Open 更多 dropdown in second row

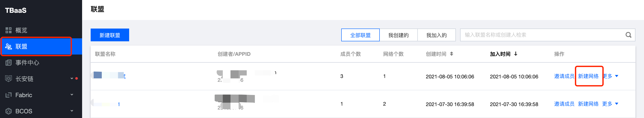click(x=610, y=104)
